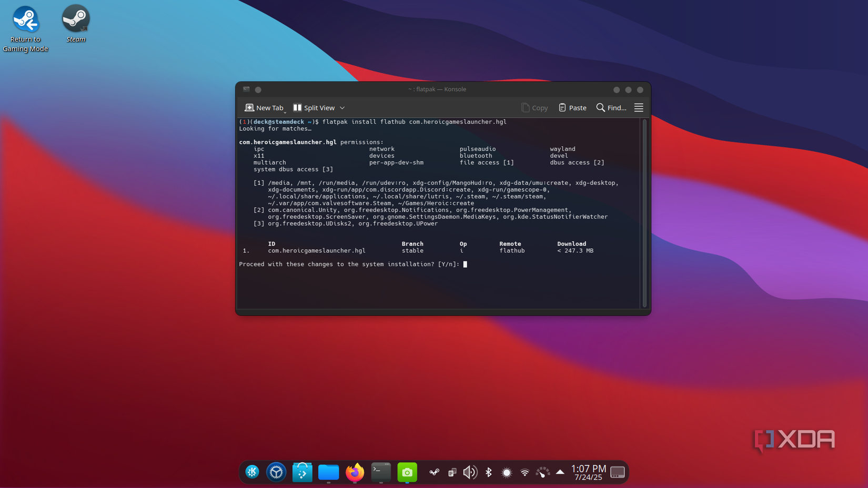Viewport: 868px width, 488px height.
Task: Open the clipboard tray icon
Action: click(x=452, y=472)
